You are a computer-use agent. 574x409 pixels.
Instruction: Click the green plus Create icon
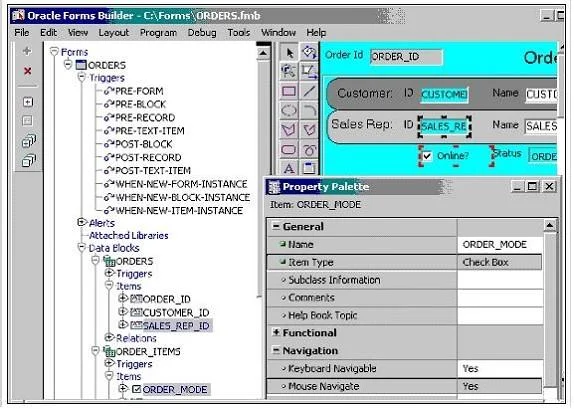(x=27, y=51)
